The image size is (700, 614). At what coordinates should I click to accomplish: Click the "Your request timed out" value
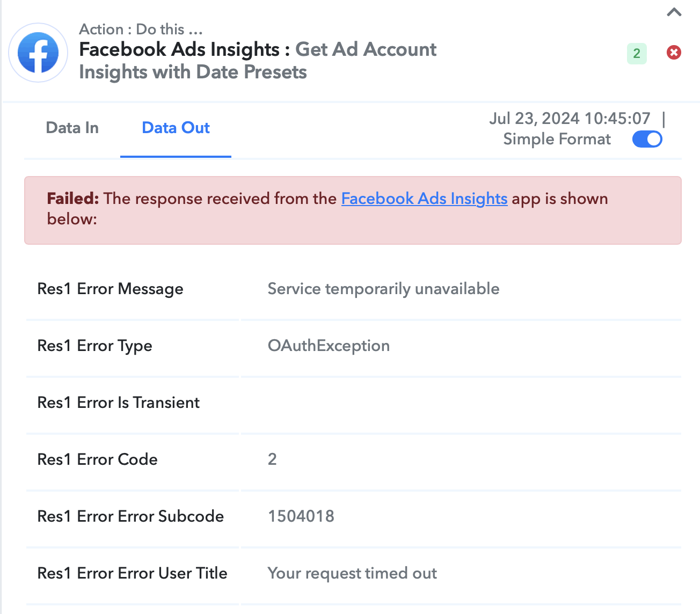pyautogui.click(x=352, y=573)
